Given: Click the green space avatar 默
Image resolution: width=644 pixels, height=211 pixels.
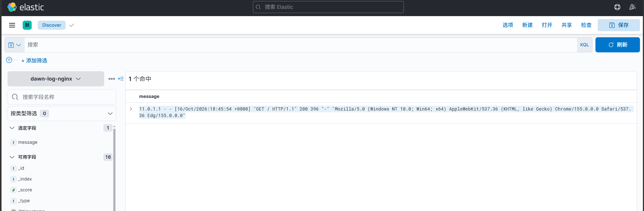Looking at the screenshot, I should coord(27,25).
